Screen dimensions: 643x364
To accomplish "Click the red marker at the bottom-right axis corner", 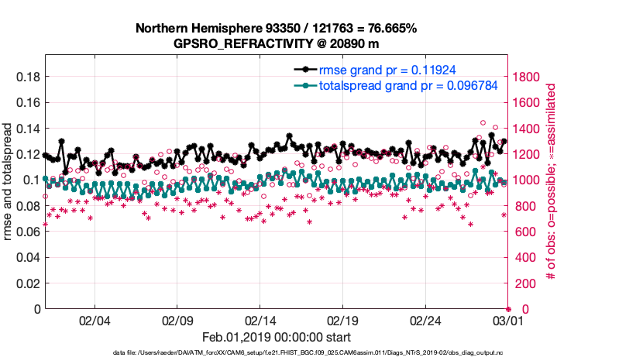I will [x=508, y=309].
